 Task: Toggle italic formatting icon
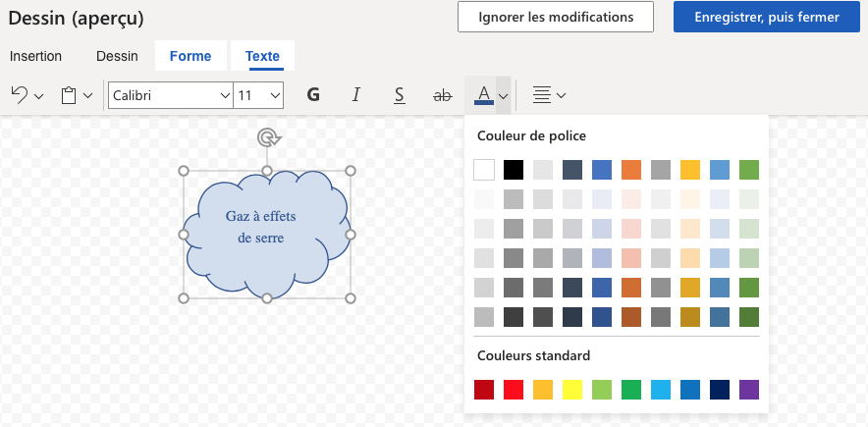[x=356, y=95]
